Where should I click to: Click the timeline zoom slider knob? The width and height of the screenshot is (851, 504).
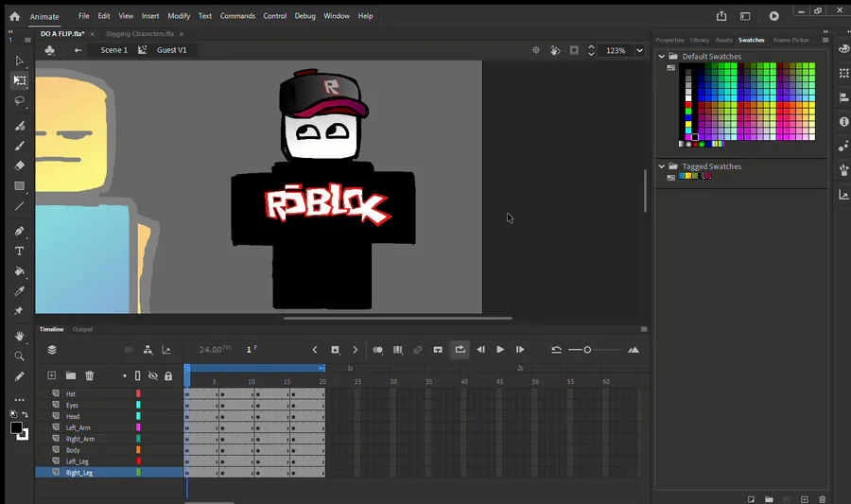coord(587,350)
